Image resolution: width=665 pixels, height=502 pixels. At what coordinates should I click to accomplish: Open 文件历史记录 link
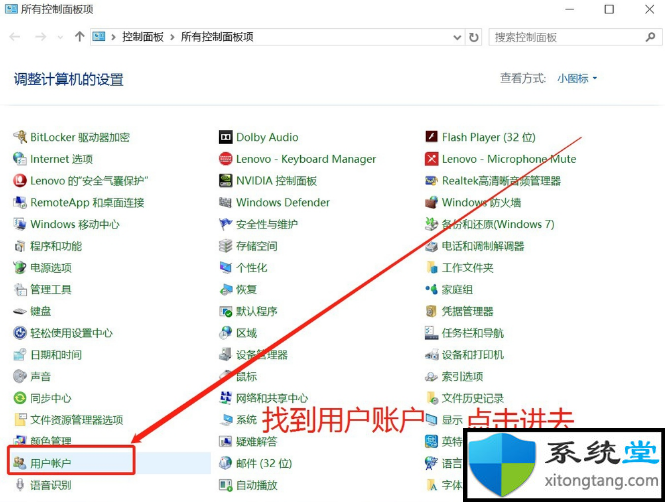473,398
